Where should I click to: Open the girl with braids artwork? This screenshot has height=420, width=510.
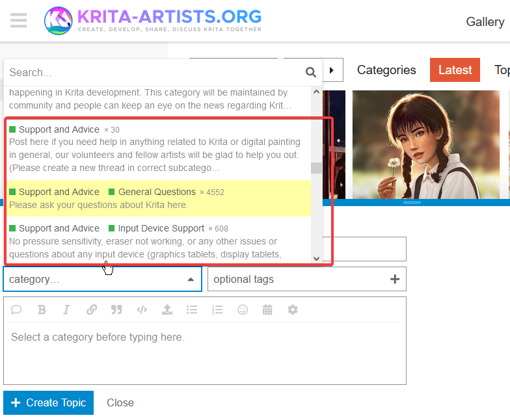coord(425,144)
